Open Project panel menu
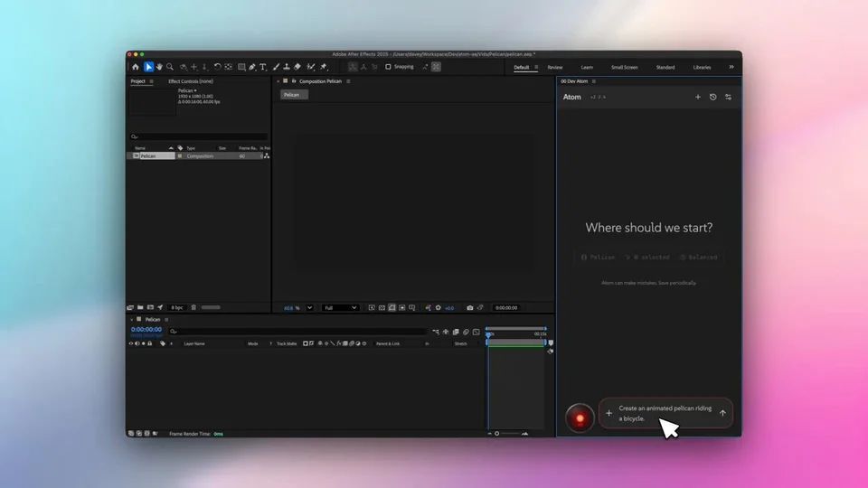The image size is (868, 488). pyautogui.click(x=151, y=81)
